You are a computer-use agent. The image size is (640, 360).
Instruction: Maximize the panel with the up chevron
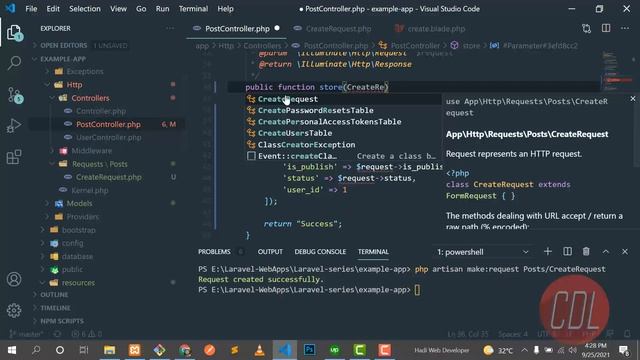606,252
